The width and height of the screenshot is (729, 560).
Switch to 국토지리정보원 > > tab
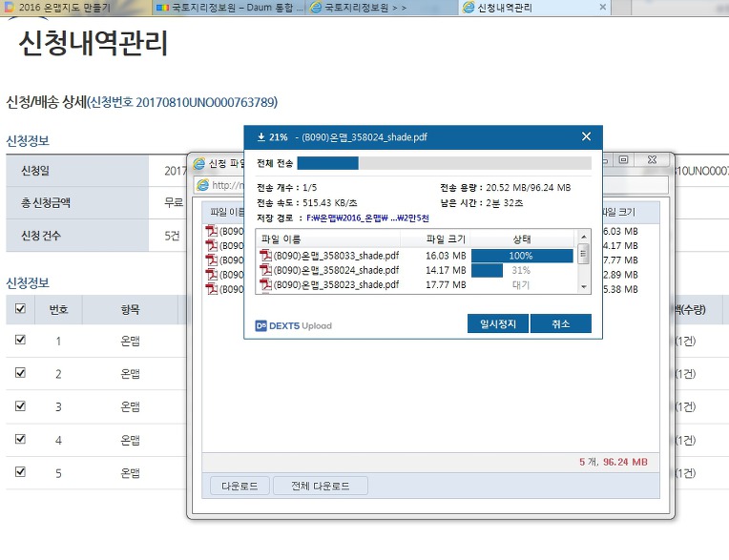point(382,8)
